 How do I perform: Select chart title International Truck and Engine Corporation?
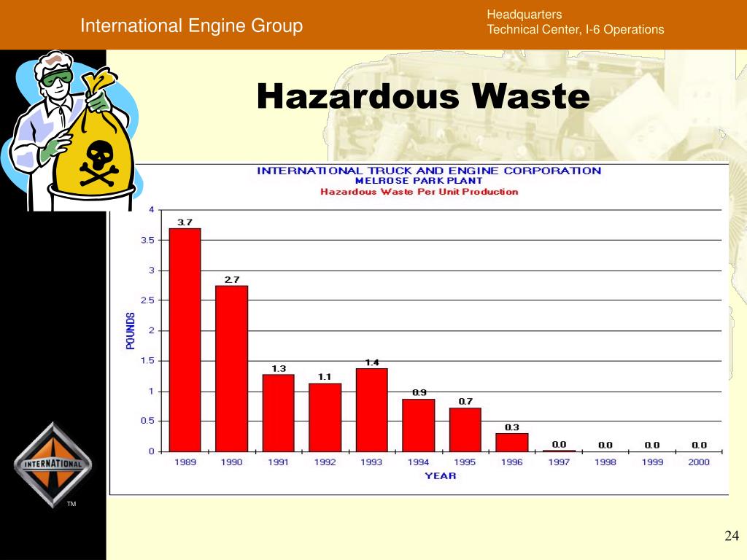(429, 171)
